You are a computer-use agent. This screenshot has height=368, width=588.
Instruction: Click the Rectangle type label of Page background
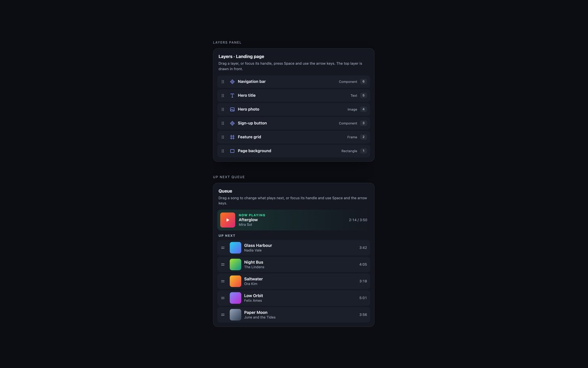pyautogui.click(x=349, y=151)
